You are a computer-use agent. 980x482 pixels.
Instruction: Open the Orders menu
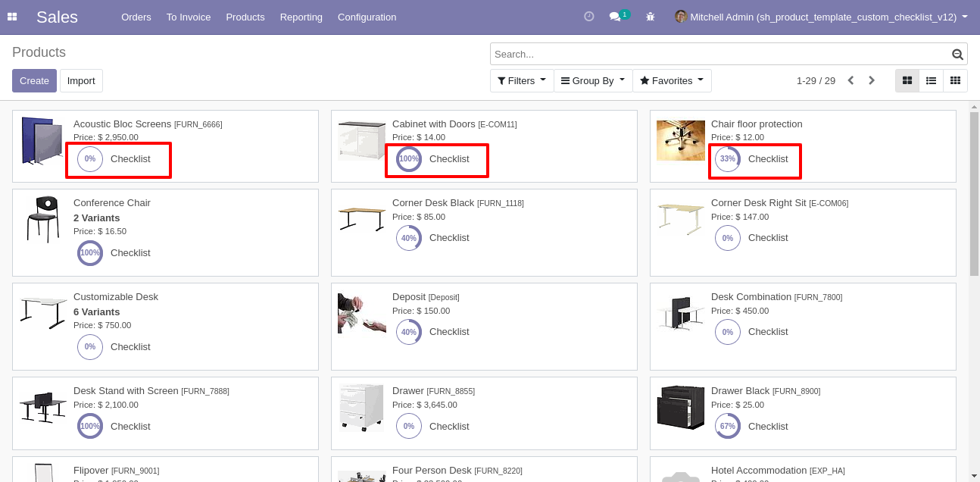click(x=136, y=17)
